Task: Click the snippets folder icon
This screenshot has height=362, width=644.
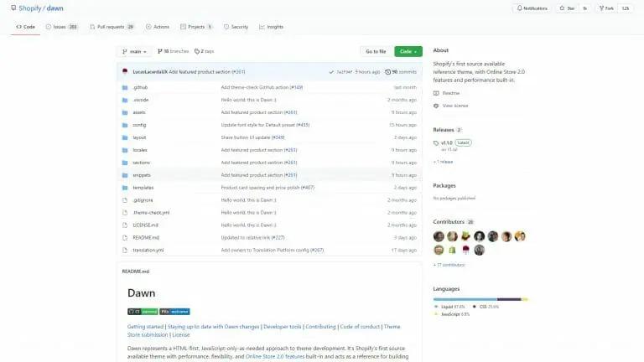Action: click(x=125, y=175)
